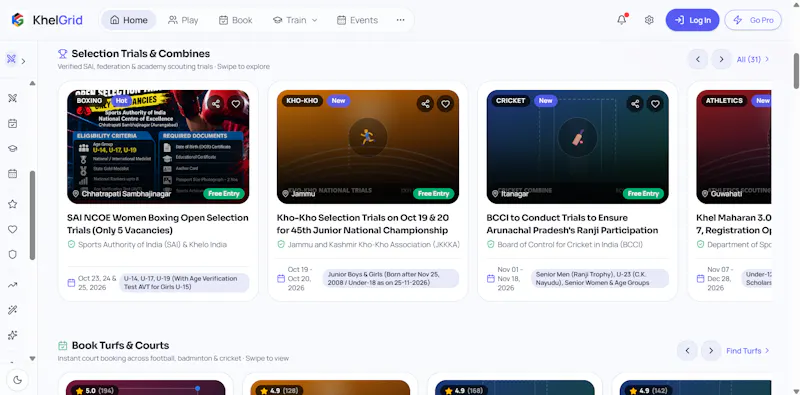Click the Chhatrapati Sambhajinagar location label
This screenshot has width=800, height=395.
click(x=121, y=194)
